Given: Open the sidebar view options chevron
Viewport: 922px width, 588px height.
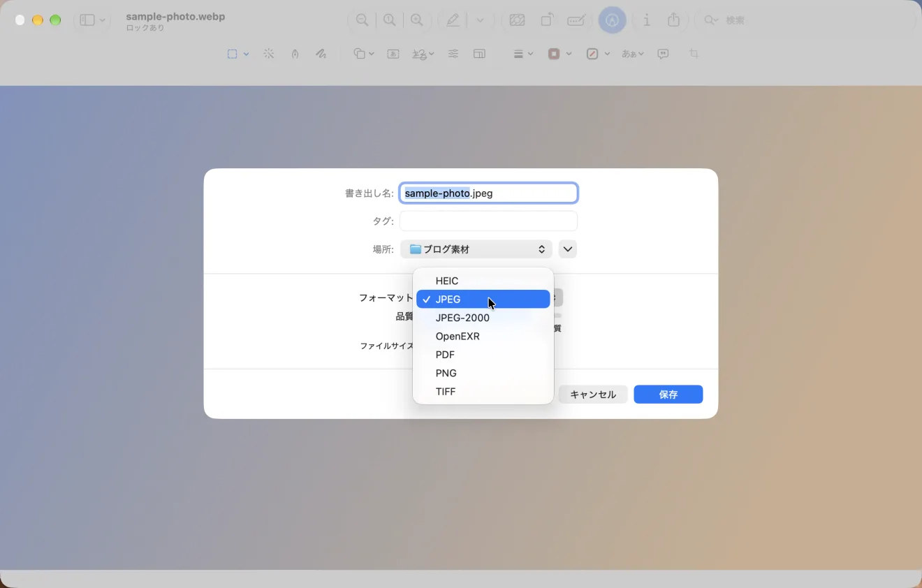Looking at the screenshot, I should pyautogui.click(x=103, y=20).
